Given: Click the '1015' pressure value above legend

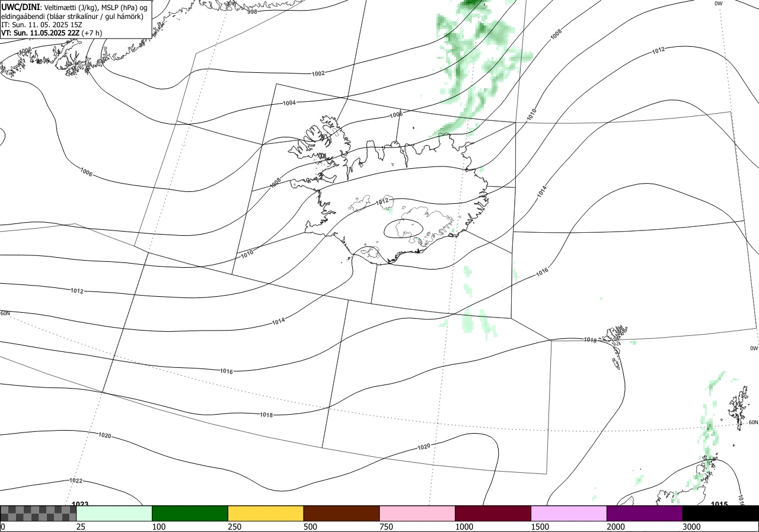Looking at the screenshot, I should [719, 504].
